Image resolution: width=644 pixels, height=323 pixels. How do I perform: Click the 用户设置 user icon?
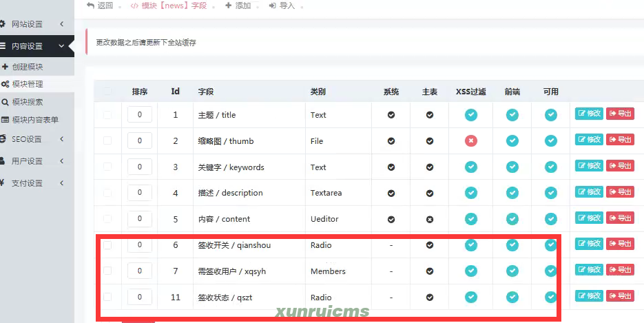[3, 161]
